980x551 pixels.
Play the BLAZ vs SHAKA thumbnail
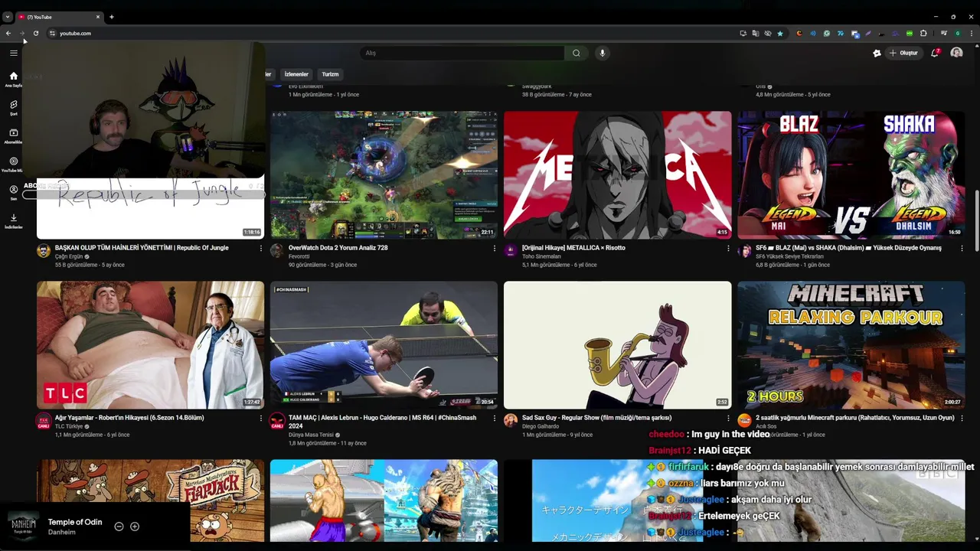(x=851, y=174)
